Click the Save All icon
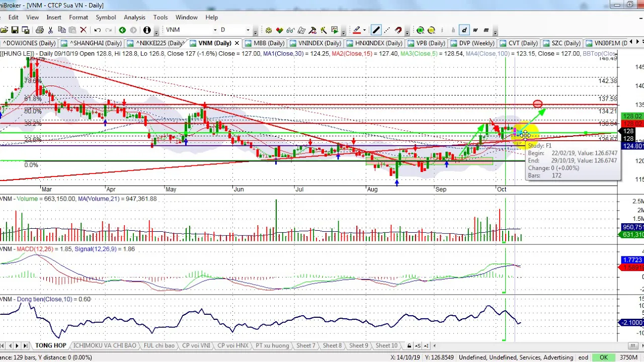Image resolution: width=644 pixels, height=362 pixels. click(x=26, y=30)
